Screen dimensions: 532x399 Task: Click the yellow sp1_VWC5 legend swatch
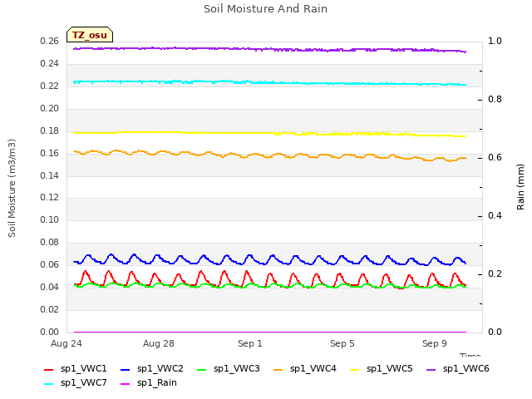[x=355, y=370]
